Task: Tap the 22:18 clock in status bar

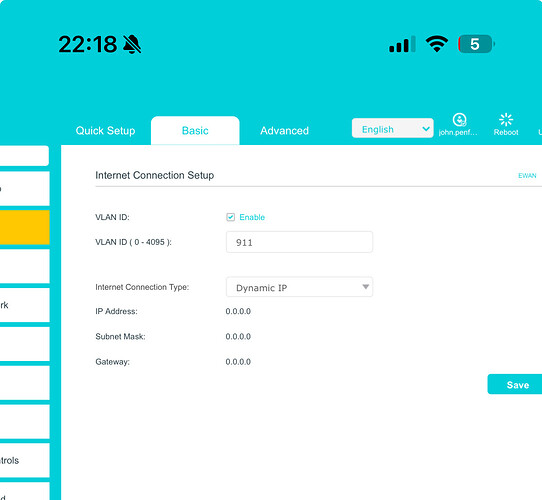Action: click(88, 44)
